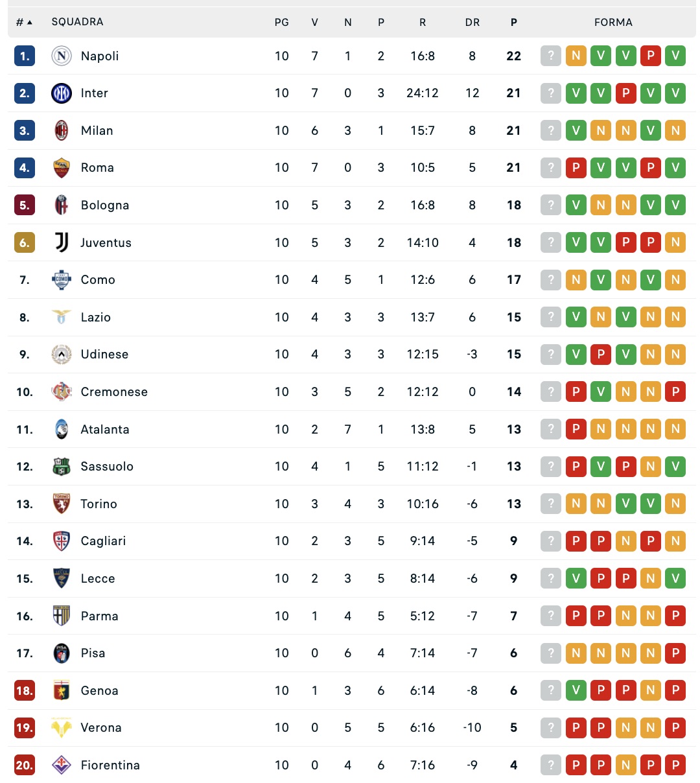
Task: Click the Genoa club crest icon
Action: pos(62,691)
